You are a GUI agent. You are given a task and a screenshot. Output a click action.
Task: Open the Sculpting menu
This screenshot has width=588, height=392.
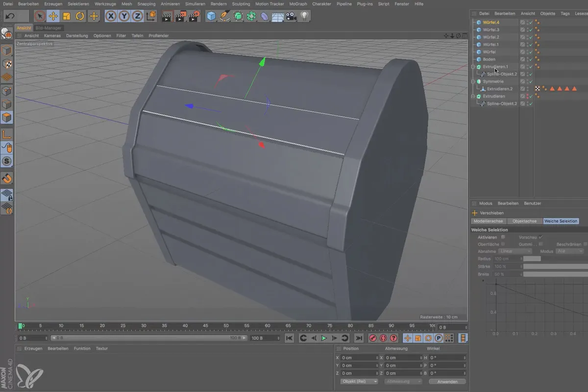coord(241,3)
